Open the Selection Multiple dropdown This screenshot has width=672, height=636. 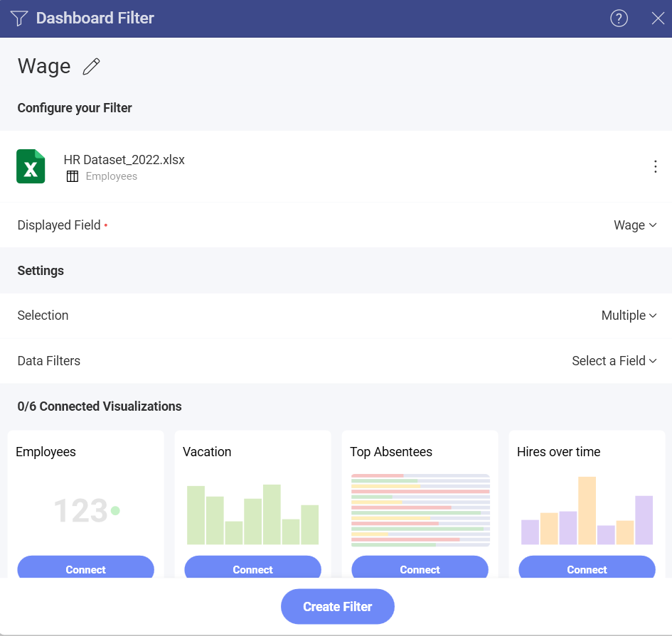click(x=629, y=316)
